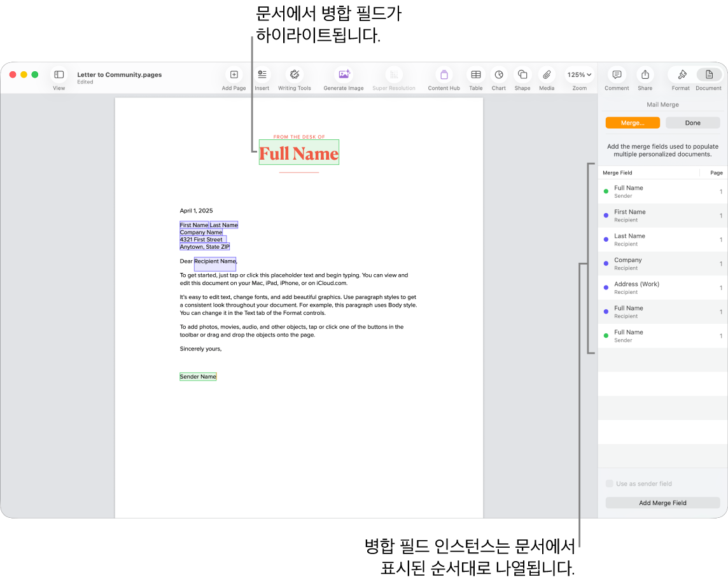Screen dimensions: 728x584
Task: Click the Letter to Community.pages title
Action: (x=120, y=74)
